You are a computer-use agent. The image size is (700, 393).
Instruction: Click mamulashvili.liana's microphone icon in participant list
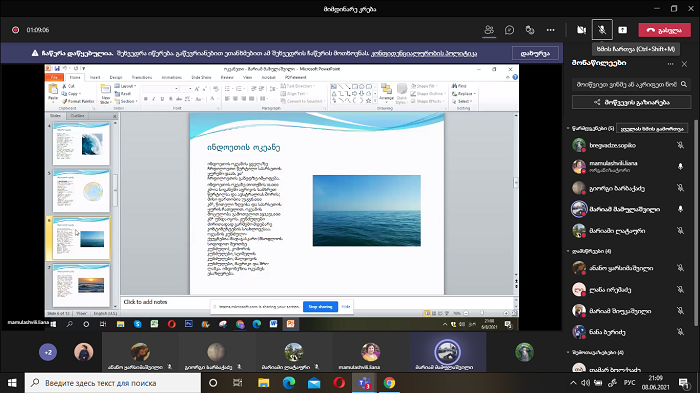point(680,166)
